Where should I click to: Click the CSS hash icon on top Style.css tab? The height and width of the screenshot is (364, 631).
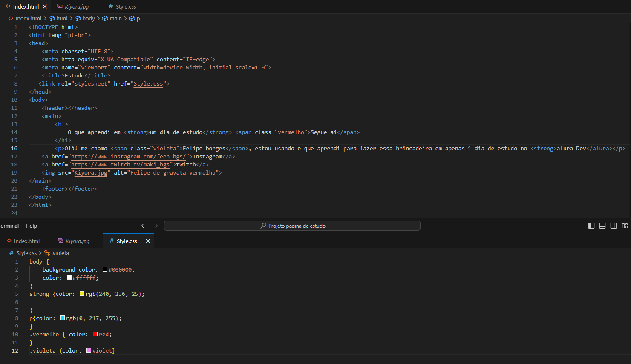click(111, 6)
